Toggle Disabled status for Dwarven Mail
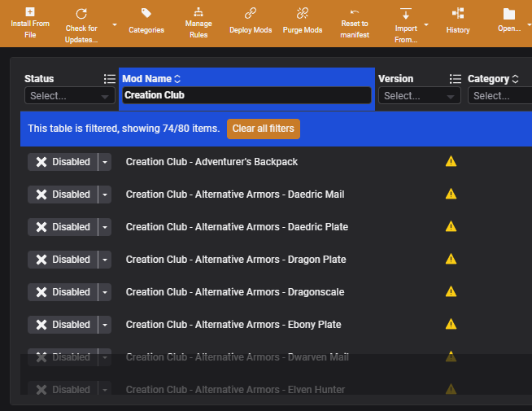 point(63,357)
